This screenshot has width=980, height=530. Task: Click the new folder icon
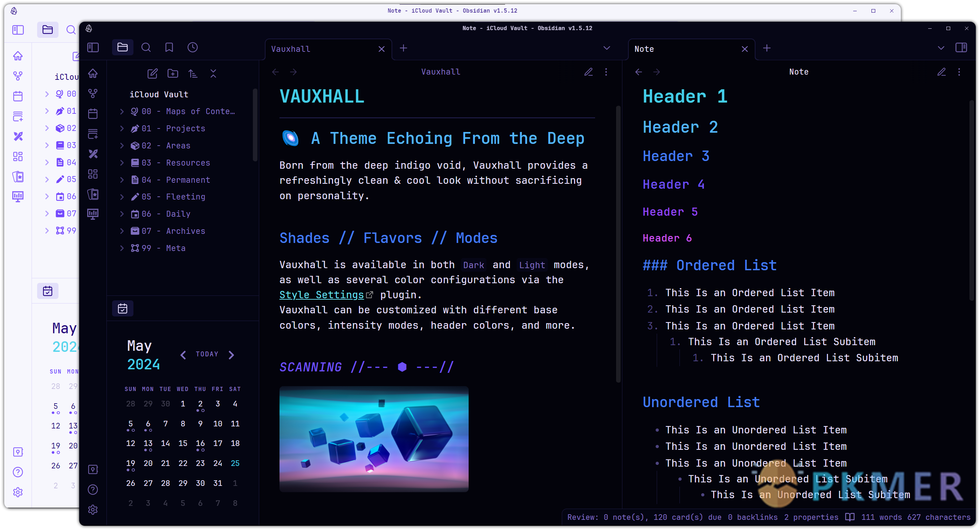click(x=173, y=74)
